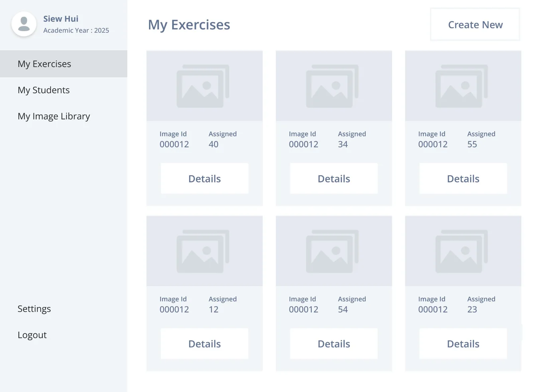Click the Assigned value 23
Viewport: 559px width, 392px height.
click(472, 309)
